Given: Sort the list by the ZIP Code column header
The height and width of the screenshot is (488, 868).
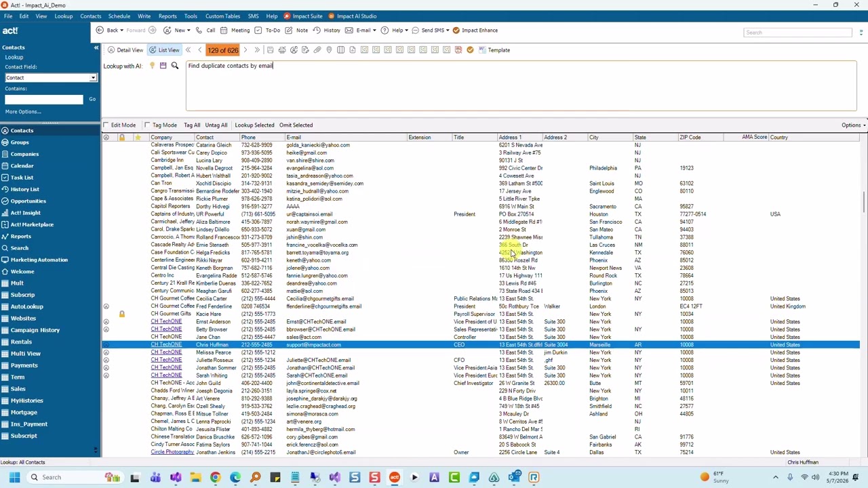Looking at the screenshot, I should point(700,138).
